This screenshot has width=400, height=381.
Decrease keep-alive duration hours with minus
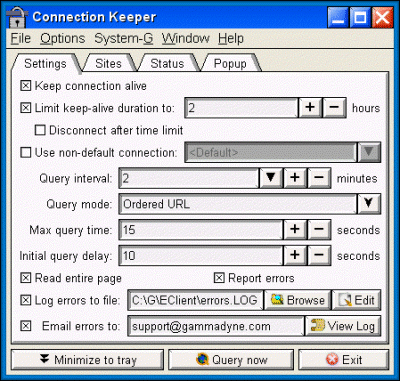[334, 108]
